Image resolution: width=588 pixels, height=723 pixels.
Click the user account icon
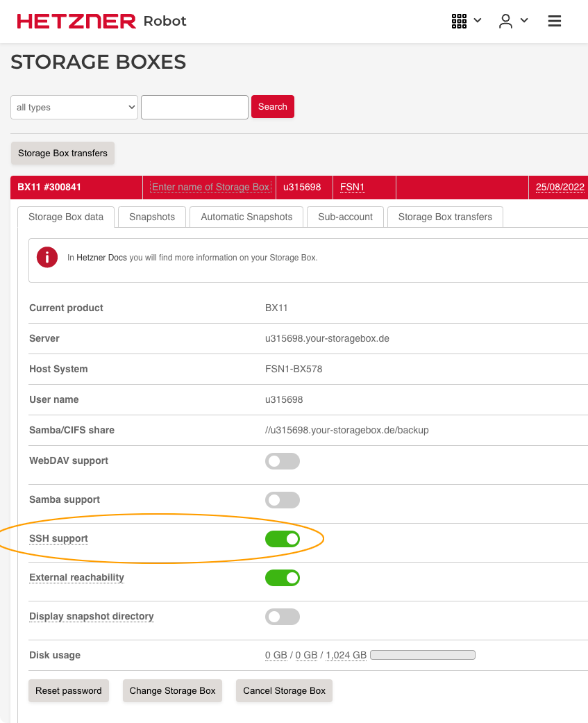[x=506, y=21]
